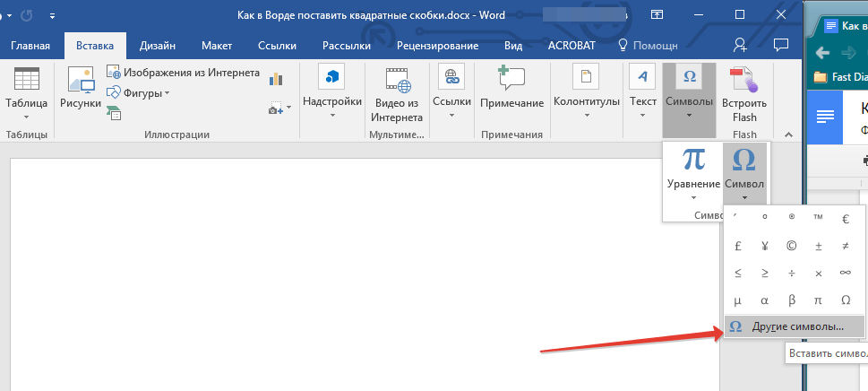The image size is (868, 391).
Task: Add a comment with Примечание
Action: (x=511, y=90)
